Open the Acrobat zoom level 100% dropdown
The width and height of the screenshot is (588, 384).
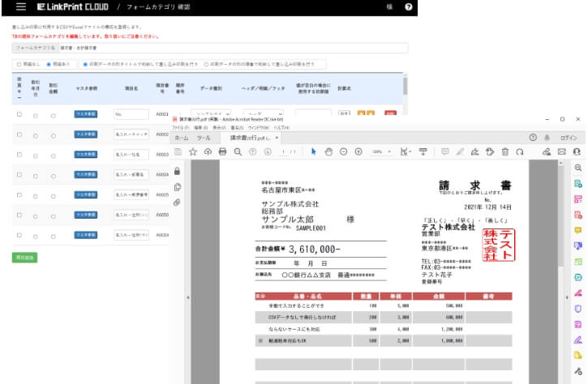tap(381, 151)
